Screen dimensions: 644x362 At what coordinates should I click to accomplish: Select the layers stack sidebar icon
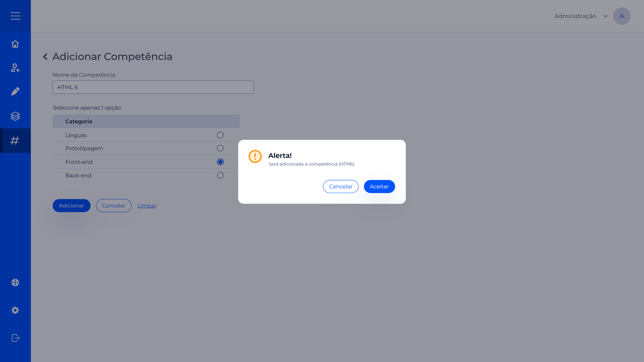point(15,116)
